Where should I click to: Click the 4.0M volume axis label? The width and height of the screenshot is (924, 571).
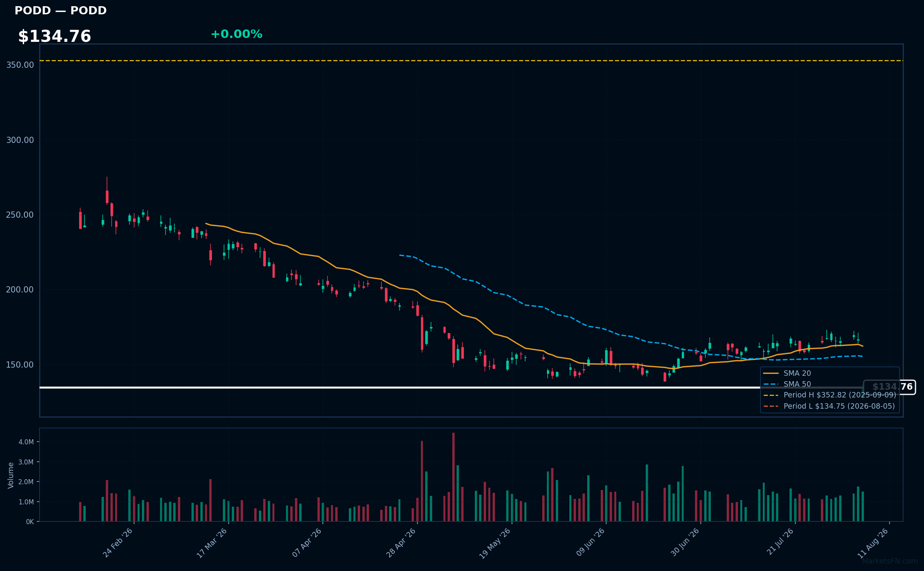coord(26,442)
